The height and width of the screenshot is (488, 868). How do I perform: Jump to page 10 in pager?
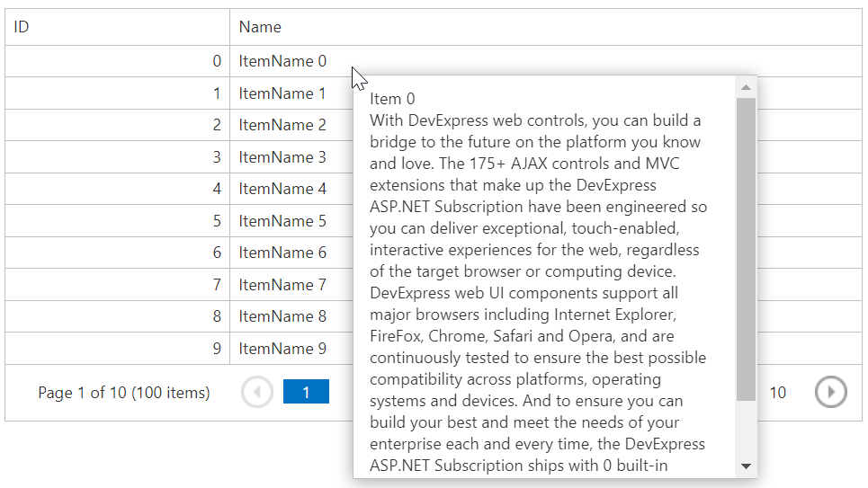tap(778, 392)
